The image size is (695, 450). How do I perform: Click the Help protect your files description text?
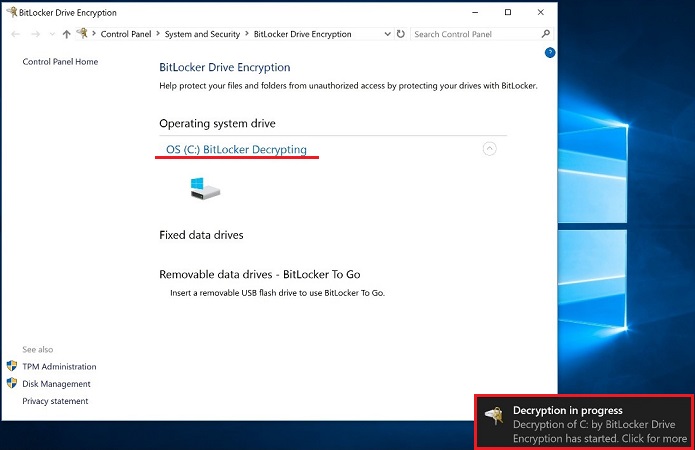coord(348,86)
